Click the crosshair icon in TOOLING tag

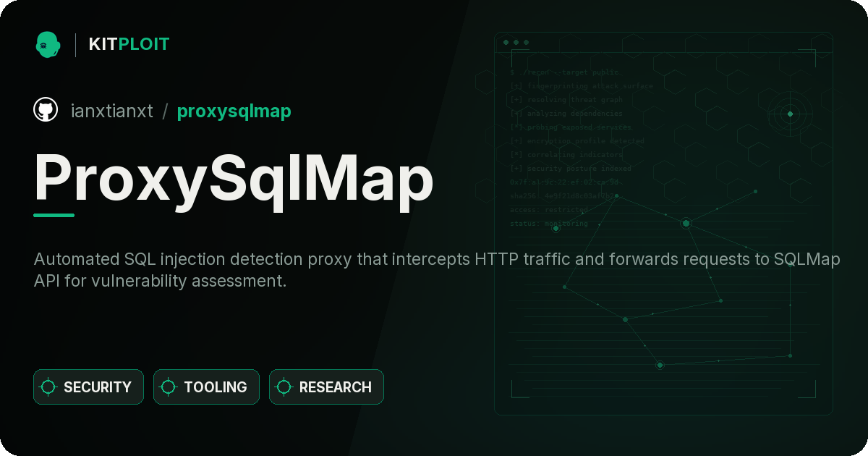(169, 387)
